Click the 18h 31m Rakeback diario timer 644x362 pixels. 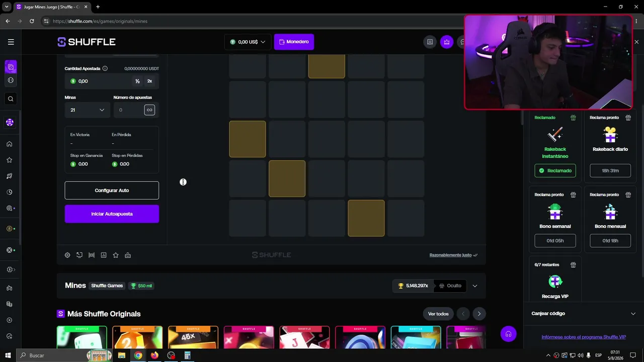[610, 170]
